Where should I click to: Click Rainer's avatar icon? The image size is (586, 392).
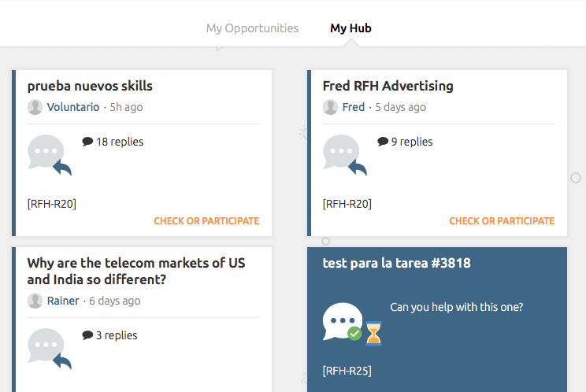click(35, 301)
